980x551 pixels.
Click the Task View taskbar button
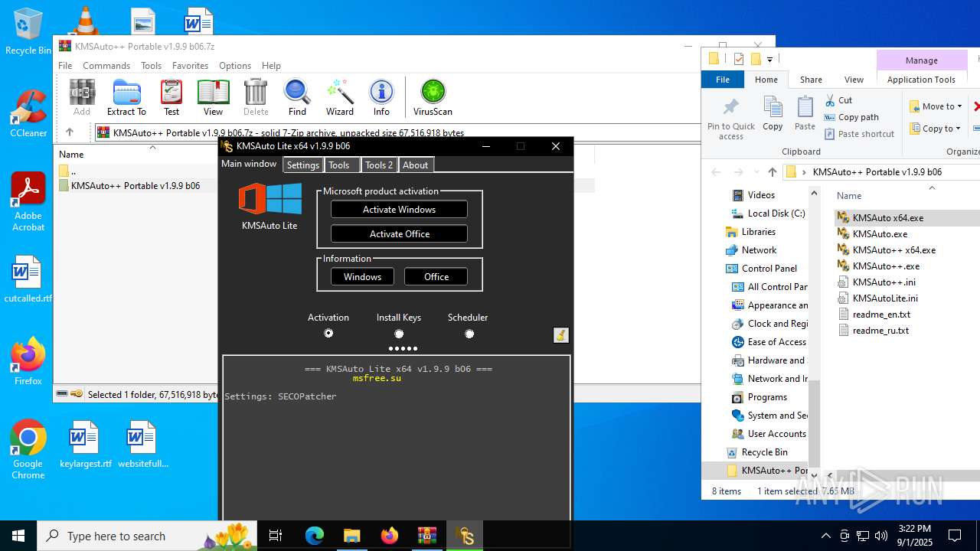click(x=276, y=536)
